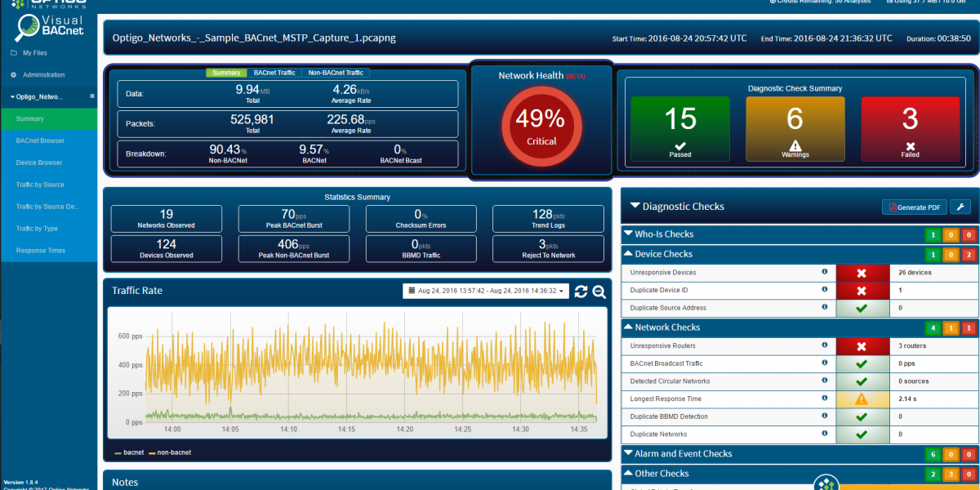Click the passed checkmark for Detected Circular Networks
Viewport: 980px width, 490px height.
click(x=861, y=382)
